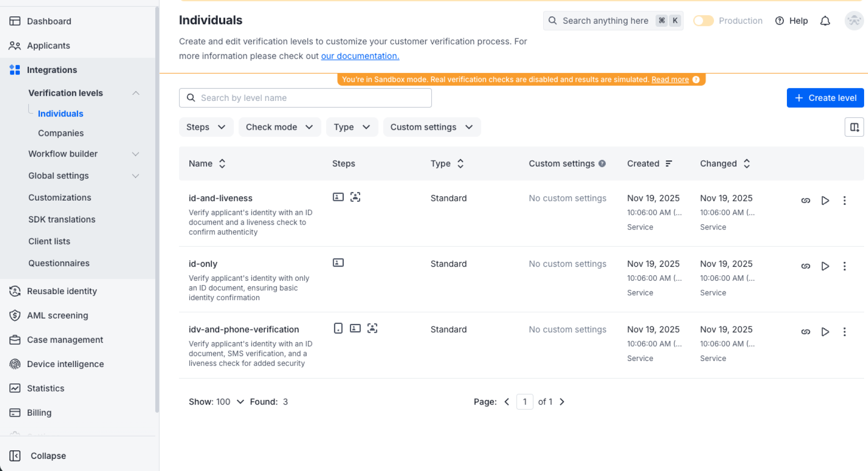
Task: Click Custom settings info question icon
Action: (602, 163)
